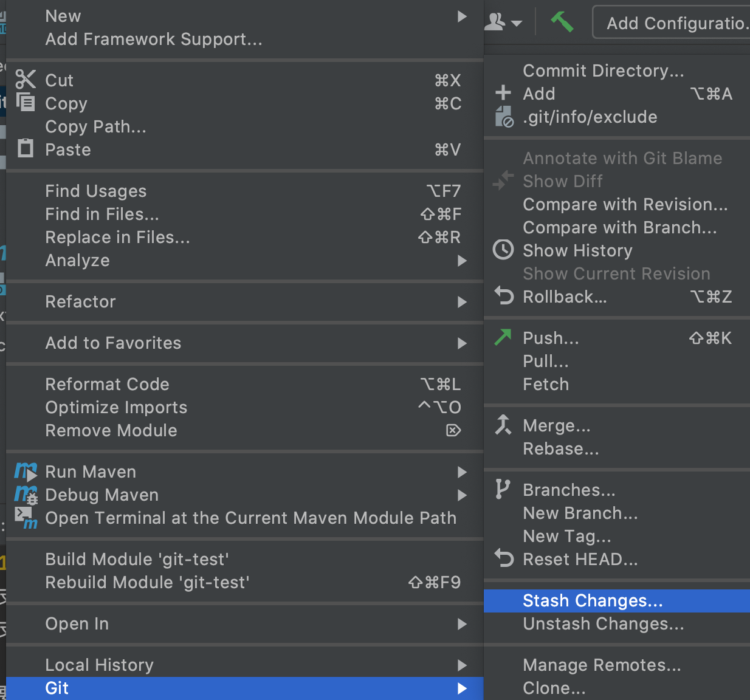Expand the New submenu arrow
The image size is (750, 700).
point(462,16)
